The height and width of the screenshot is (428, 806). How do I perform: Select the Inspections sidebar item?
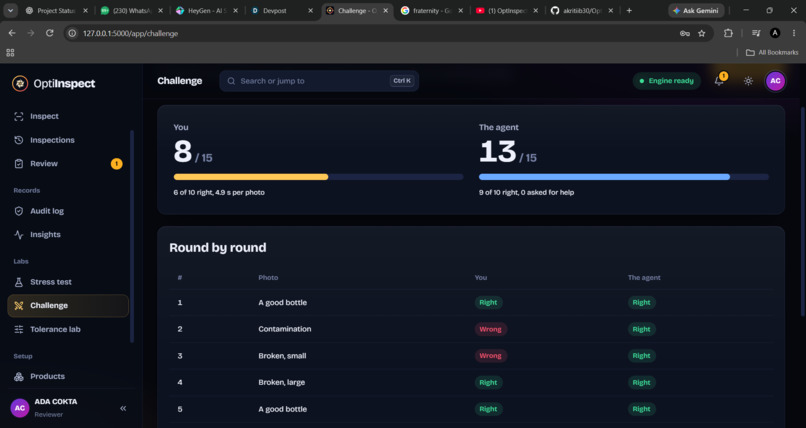click(x=68, y=140)
